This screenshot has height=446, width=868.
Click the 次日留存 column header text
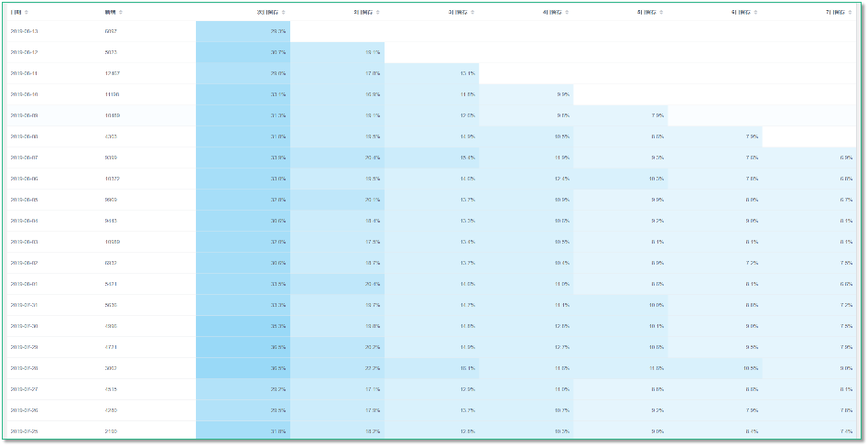[268, 13]
